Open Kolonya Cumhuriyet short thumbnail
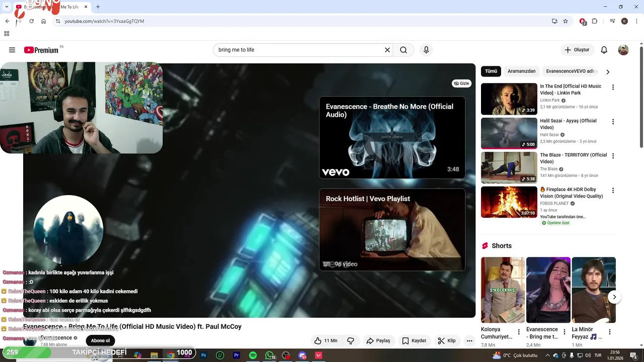 click(x=503, y=290)
